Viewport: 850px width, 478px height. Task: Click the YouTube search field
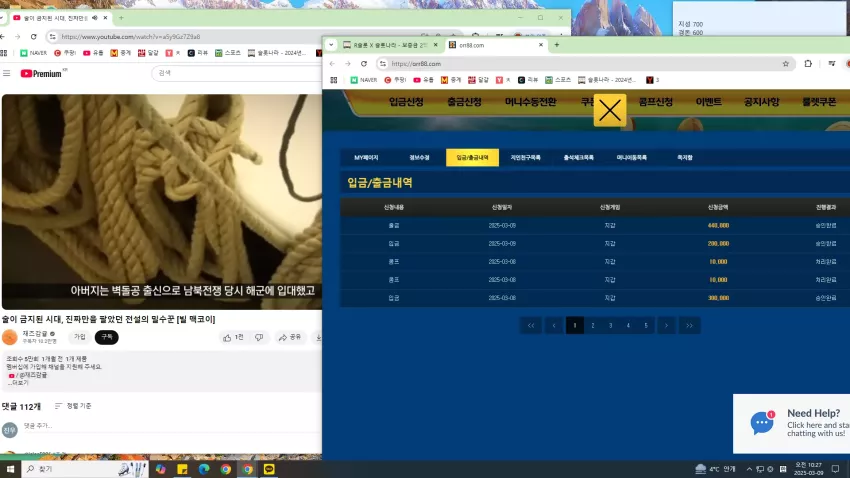[239, 73]
